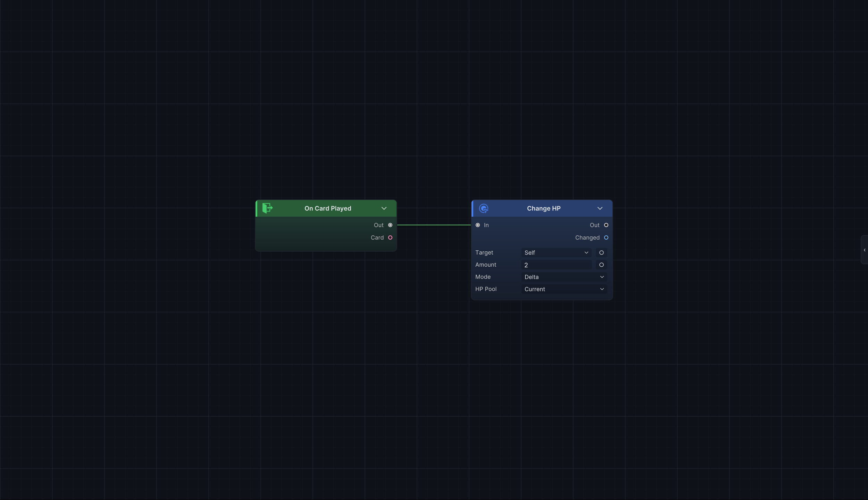Click Out port of On Card Played
Viewport: 868px width, 500px height.
[x=390, y=225]
